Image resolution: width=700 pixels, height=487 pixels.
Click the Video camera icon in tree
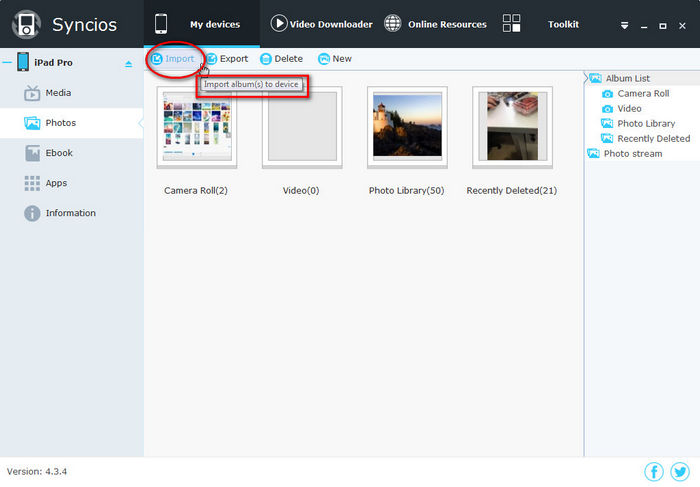tap(607, 109)
